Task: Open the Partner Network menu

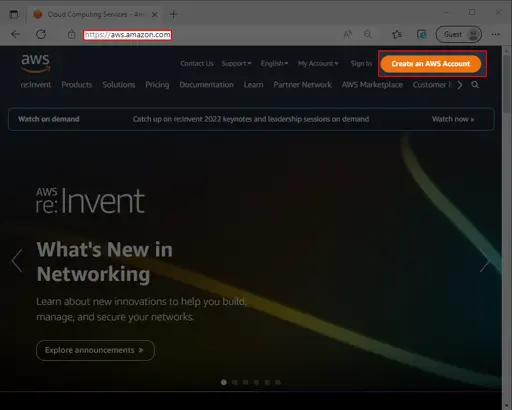Action: pyautogui.click(x=302, y=85)
